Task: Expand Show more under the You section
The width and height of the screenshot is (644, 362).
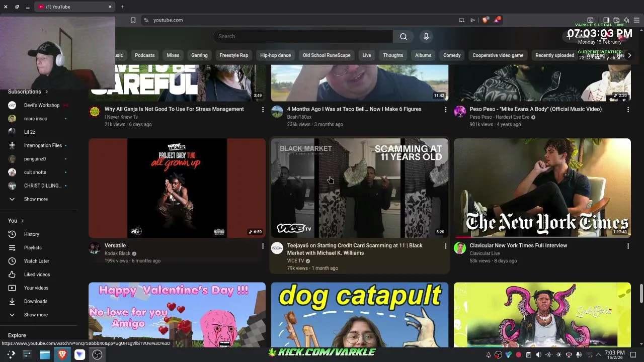Action: coord(36,315)
